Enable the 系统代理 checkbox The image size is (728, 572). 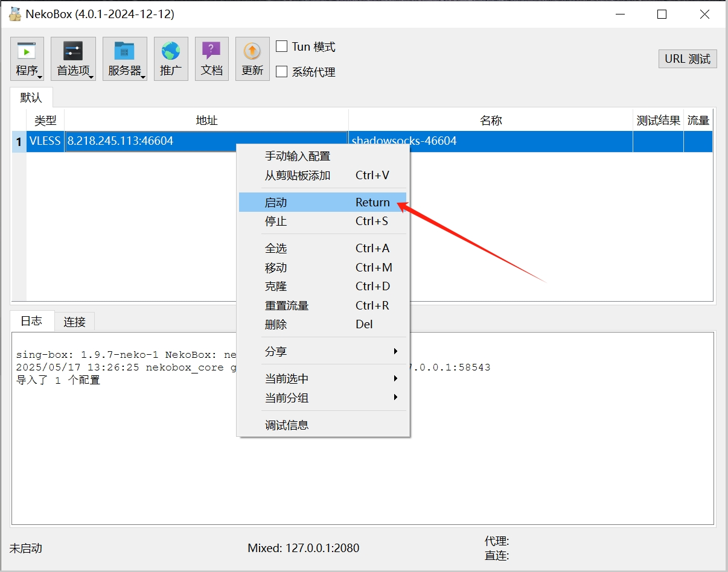click(281, 72)
